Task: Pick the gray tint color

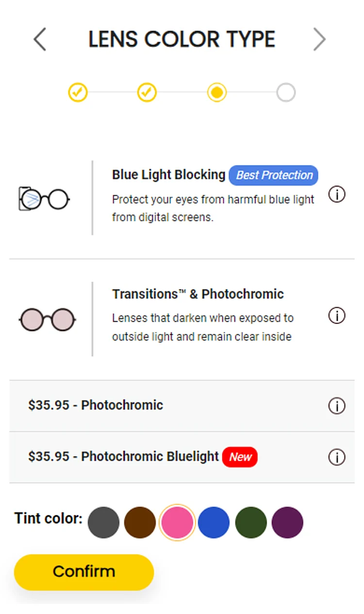Action: point(103,522)
